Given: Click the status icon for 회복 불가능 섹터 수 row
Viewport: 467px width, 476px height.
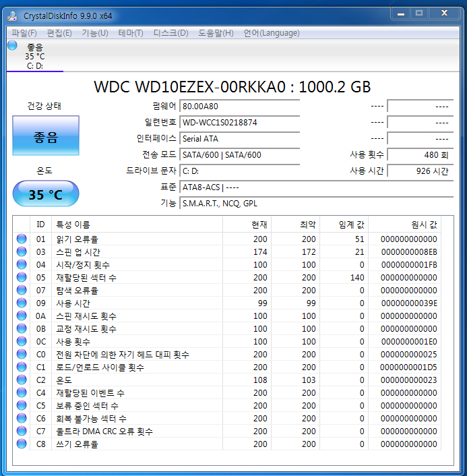Looking at the screenshot, I should click(22, 418).
